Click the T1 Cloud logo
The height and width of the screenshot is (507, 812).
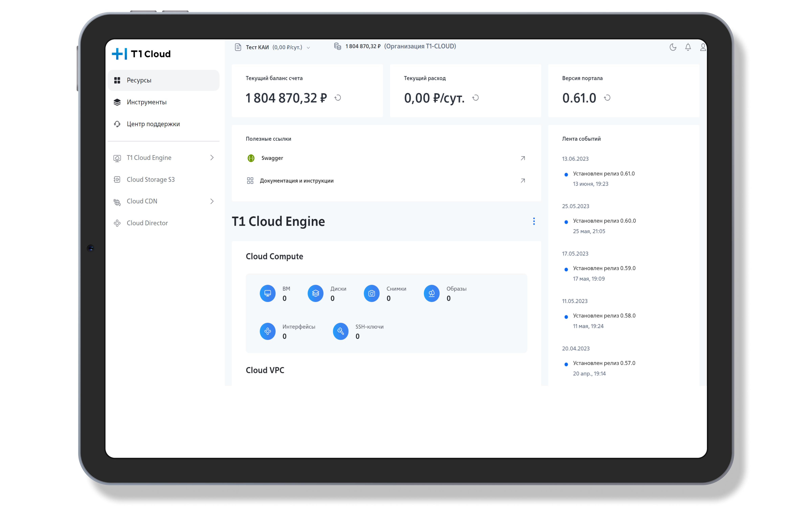coord(141,54)
